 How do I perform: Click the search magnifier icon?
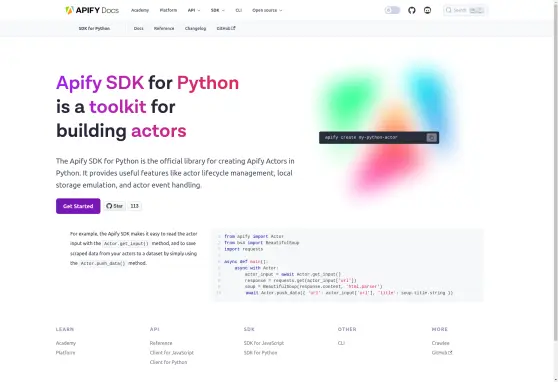(x=449, y=10)
